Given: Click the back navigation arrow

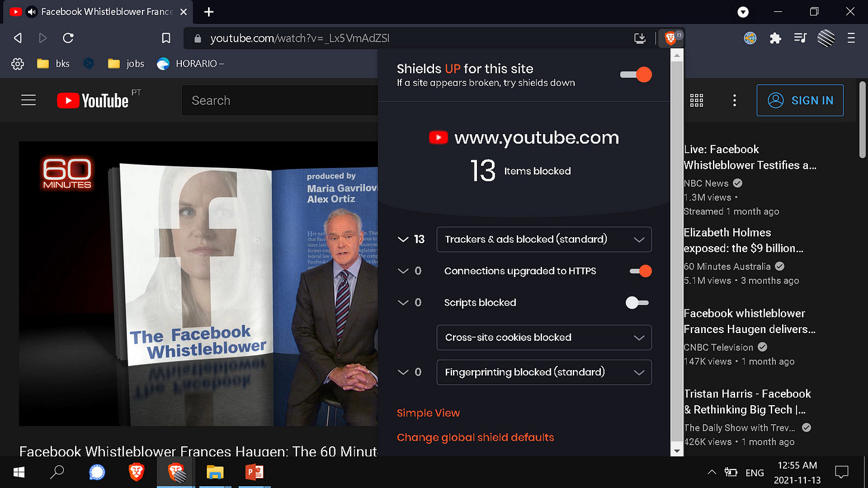Looking at the screenshot, I should click(18, 38).
